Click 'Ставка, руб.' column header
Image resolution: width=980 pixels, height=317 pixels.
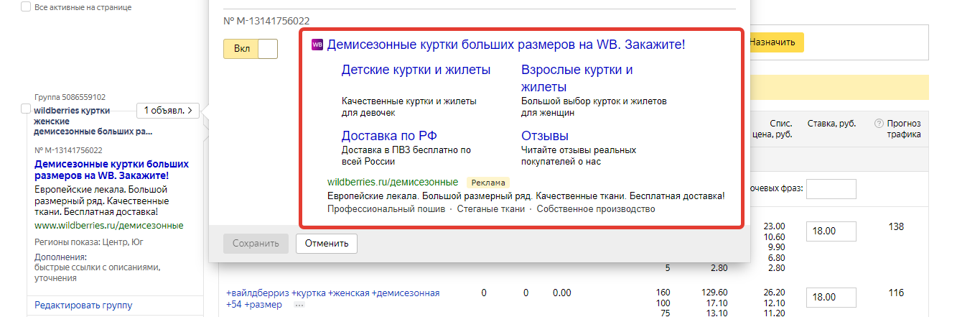tap(831, 124)
